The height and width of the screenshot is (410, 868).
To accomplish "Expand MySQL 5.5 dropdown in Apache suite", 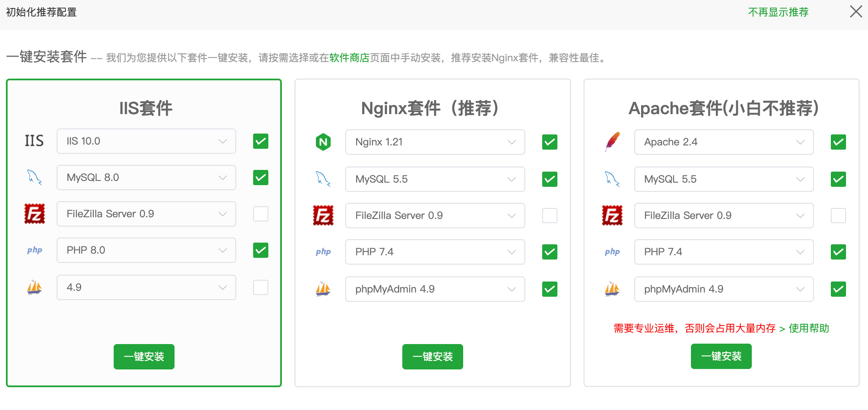I will click(x=724, y=179).
